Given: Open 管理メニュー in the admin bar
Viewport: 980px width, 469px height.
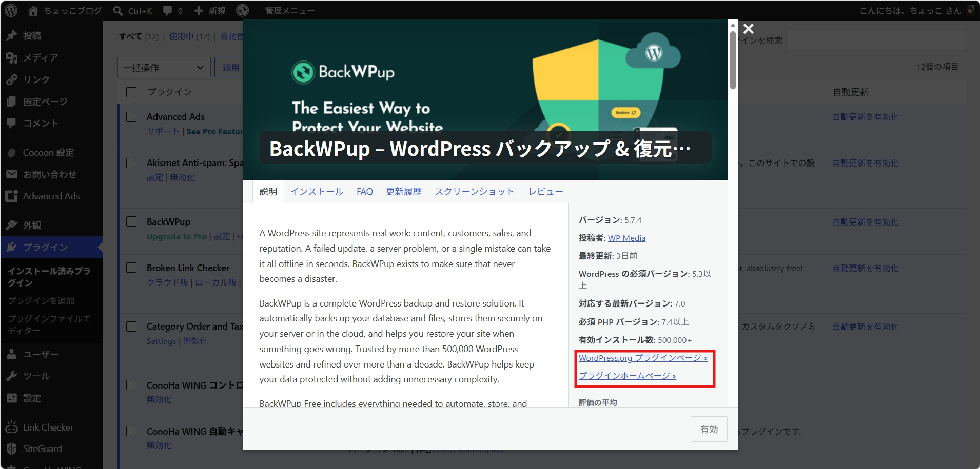Looking at the screenshot, I should [x=289, y=10].
